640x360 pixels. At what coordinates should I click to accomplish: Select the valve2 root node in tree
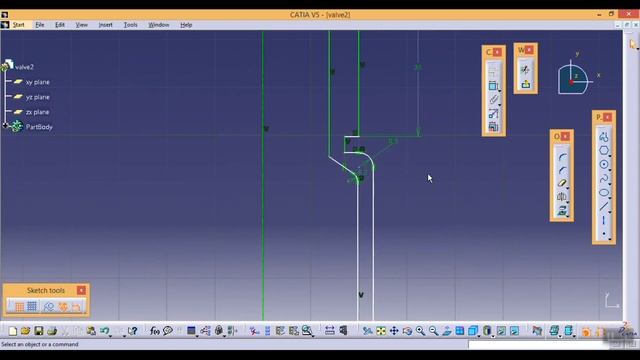(x=24, y=67)
